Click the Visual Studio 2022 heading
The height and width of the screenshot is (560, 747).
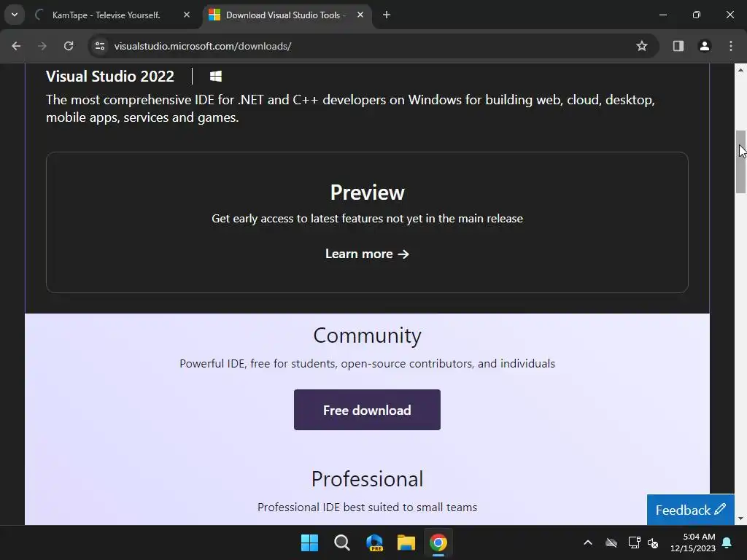110,76
